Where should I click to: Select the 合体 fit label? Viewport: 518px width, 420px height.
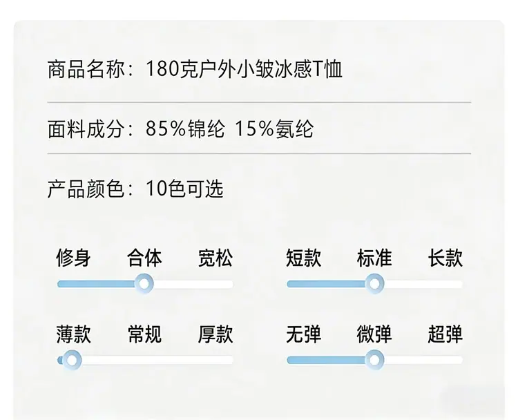click(x=144, y=258)
